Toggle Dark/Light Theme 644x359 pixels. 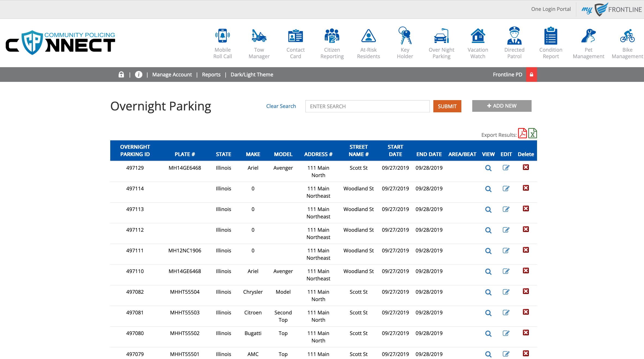(252, 75)
